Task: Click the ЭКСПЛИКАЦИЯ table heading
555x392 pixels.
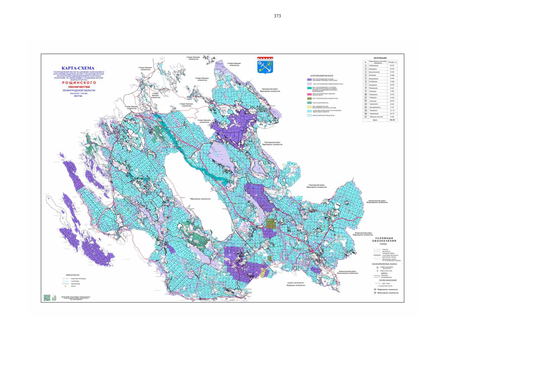Action: pos(380,58)
